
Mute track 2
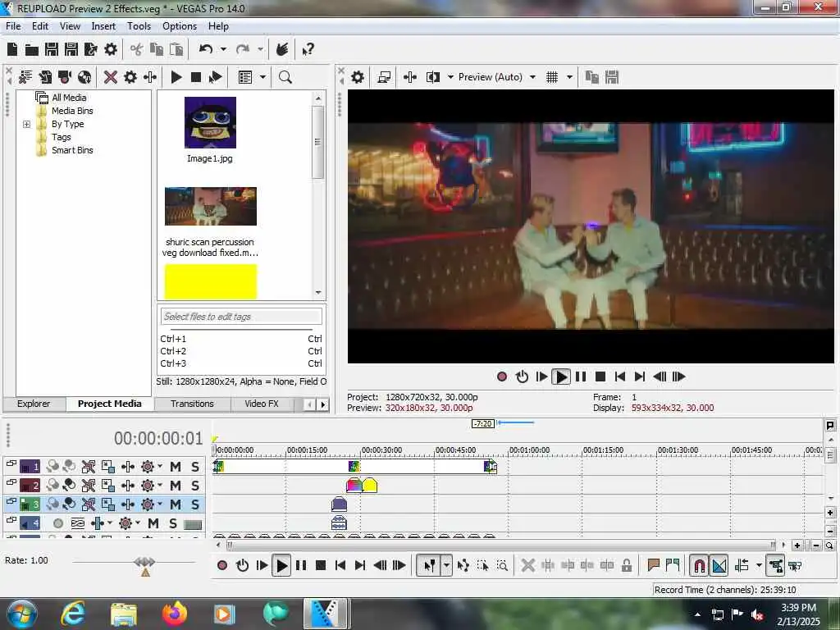(176, 486)
